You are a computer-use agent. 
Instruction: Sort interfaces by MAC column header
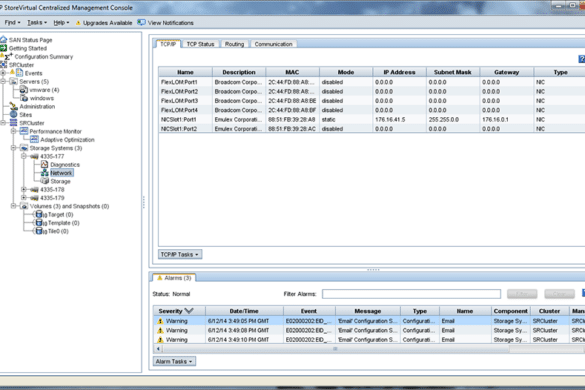pos(292,72)
